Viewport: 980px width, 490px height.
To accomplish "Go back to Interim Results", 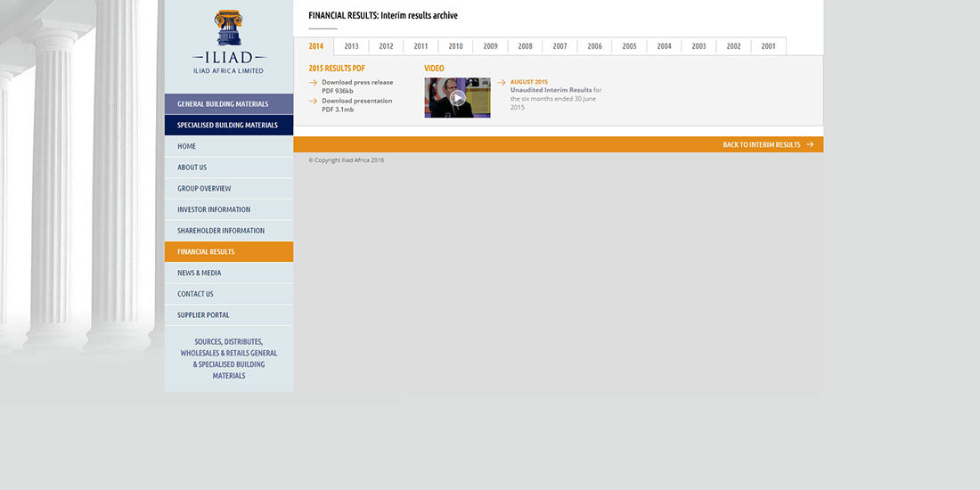I will coord(761,144).
